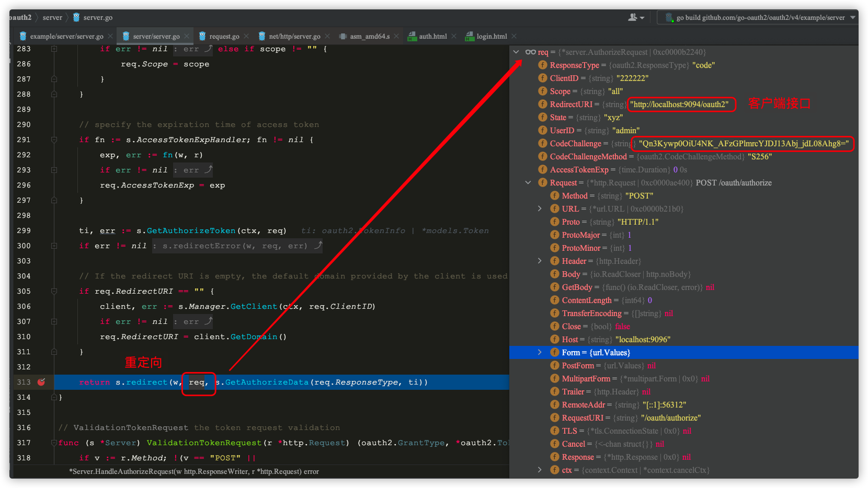Click the field icon beside ProtoMinor

click(x=555, y=248)
